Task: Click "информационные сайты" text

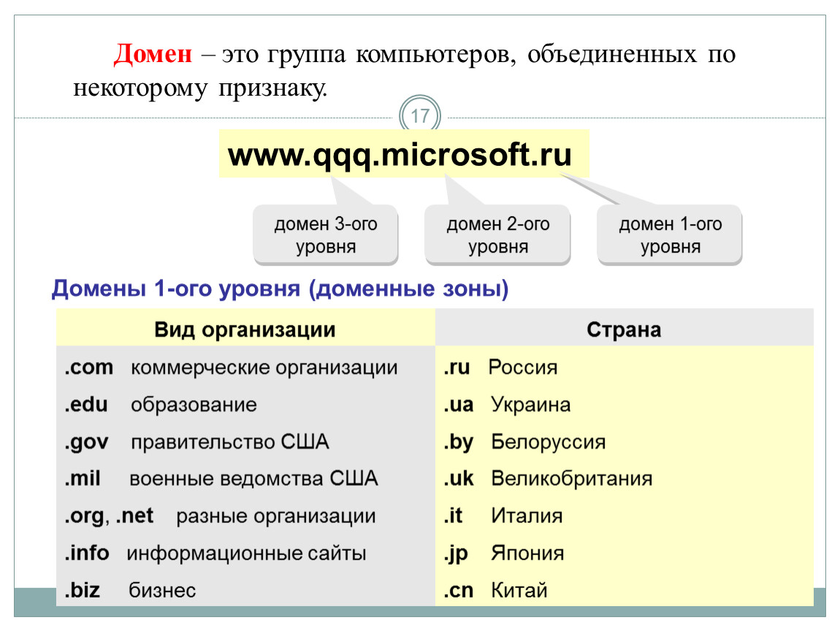Action: pos(246,554)
